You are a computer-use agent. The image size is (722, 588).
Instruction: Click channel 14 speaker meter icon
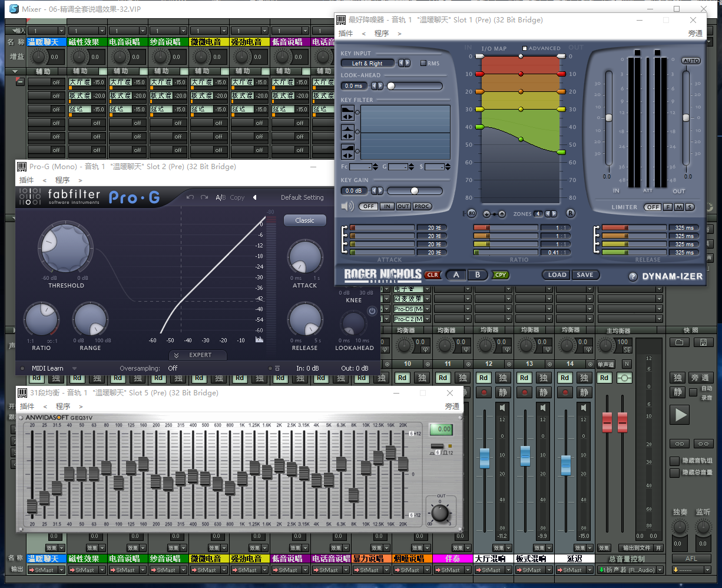click(584, 408)
